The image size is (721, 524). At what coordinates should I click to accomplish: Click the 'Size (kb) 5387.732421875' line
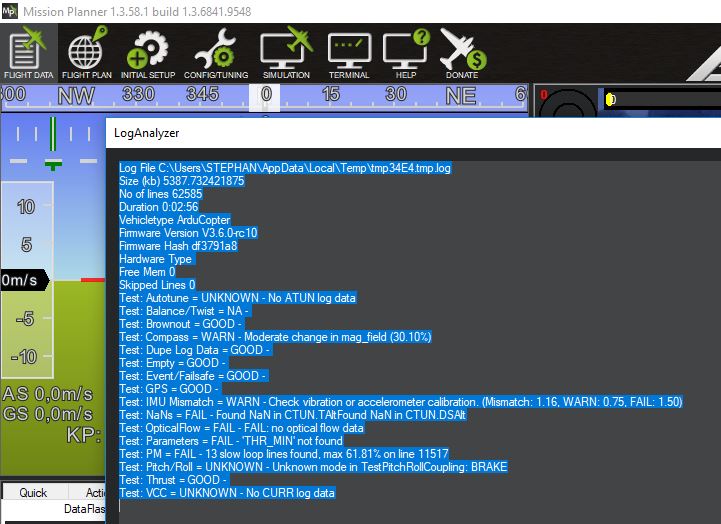182,181
